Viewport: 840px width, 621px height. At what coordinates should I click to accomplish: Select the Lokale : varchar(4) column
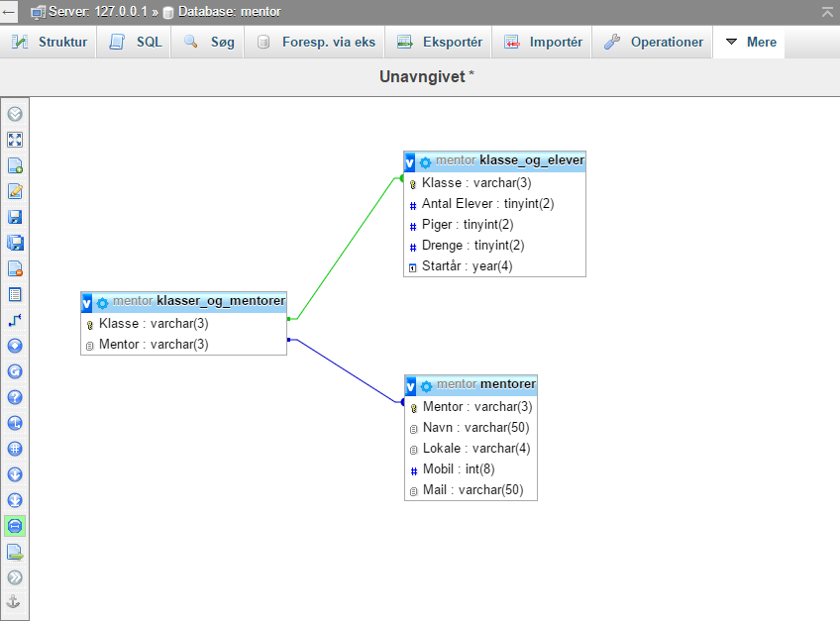[471, 449]
